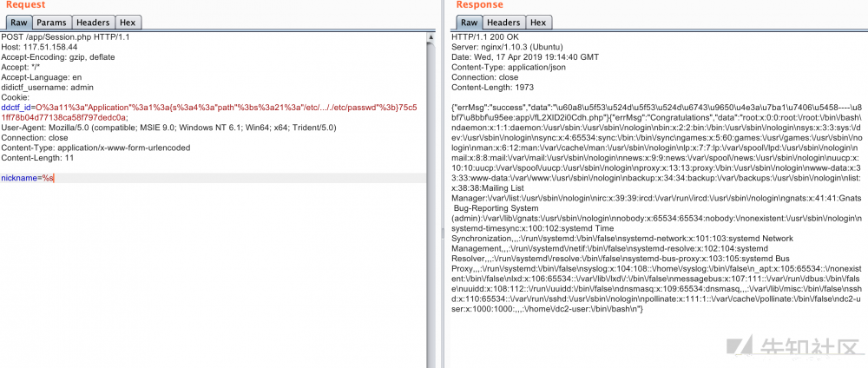Click the Connection: close response header
The width and height of the screenshot is (868, 368).
click(x=485, y=77)
